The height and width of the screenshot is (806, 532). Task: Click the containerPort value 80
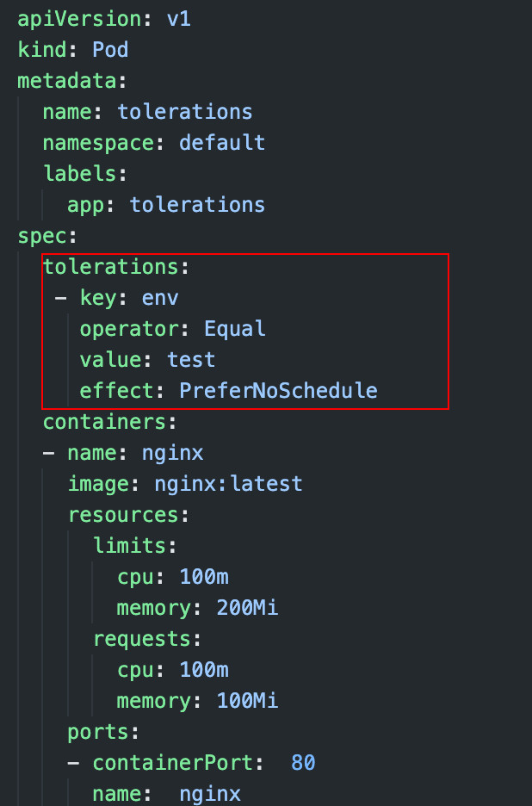click(x=303, y=763)
